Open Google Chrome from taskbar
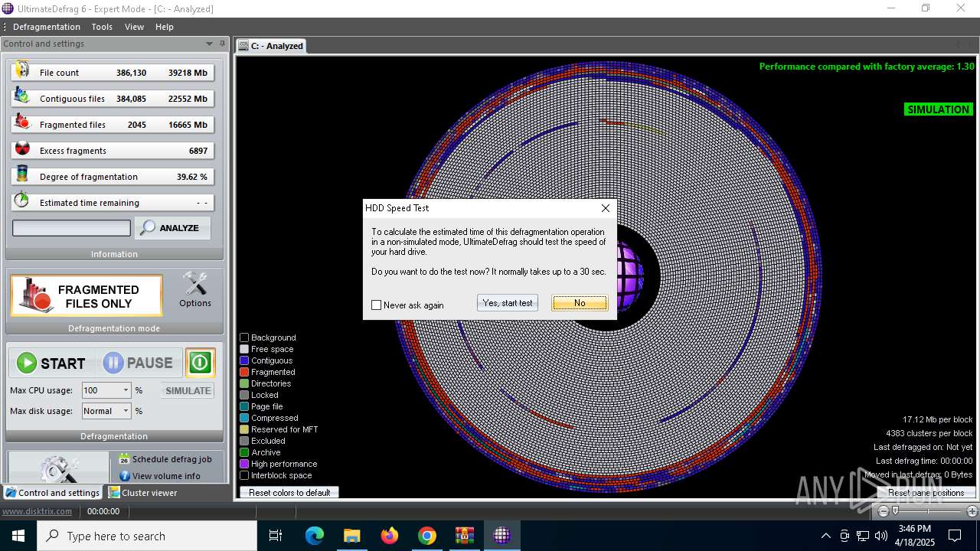Image resolution: width=980 pixels, height=551 pixels. [x=427, y=536]
